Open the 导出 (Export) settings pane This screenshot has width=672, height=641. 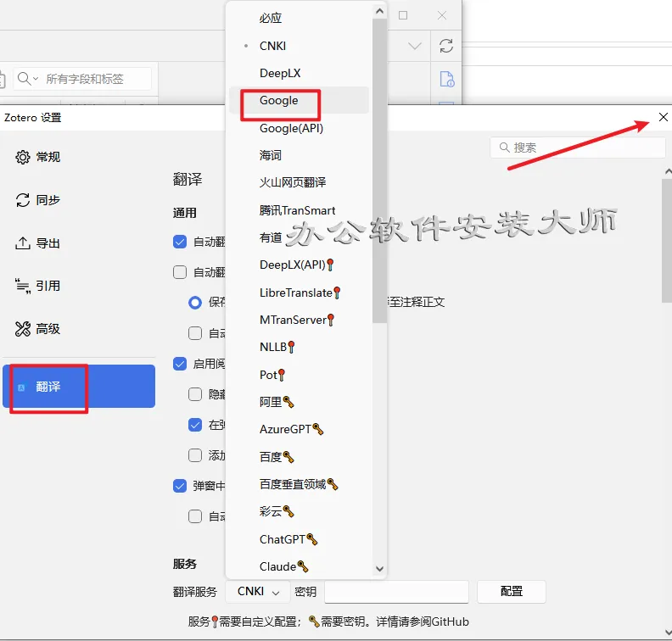pyautogui.click(x=37, y=243)
